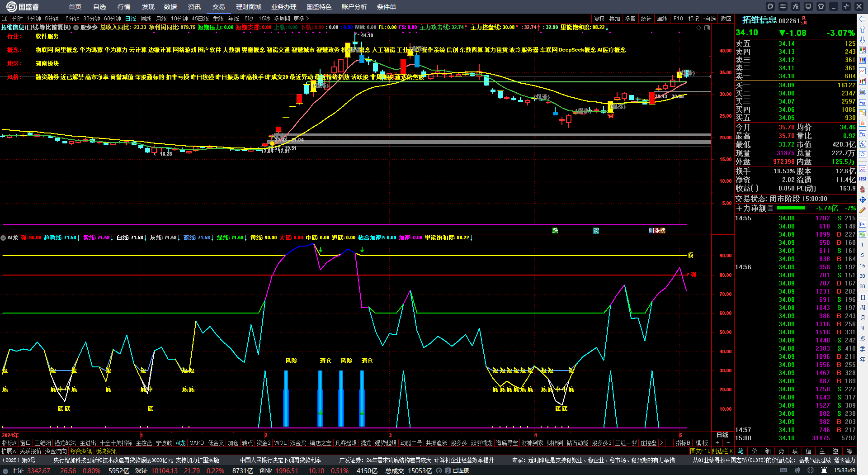The width and height of the screenshot is (868, 475).
Task: Click the chess rook icon in status bar
Action: click(x=824, y=470)
